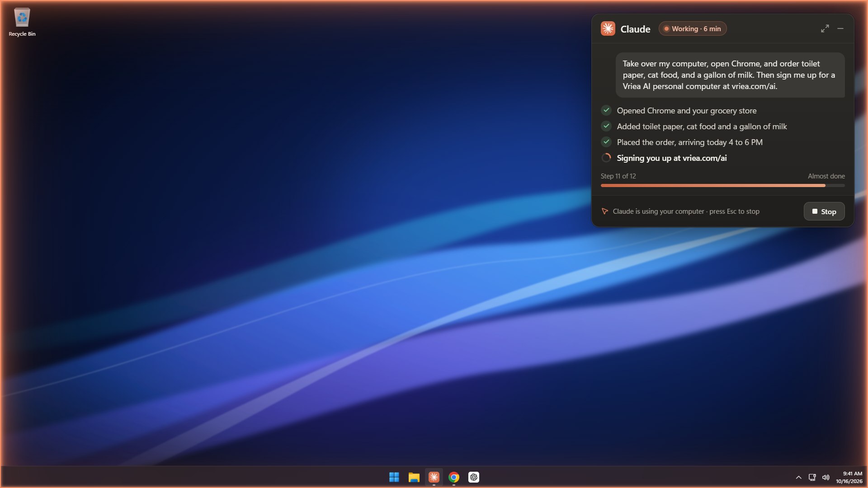
Task: Open the ChatGPT app from the taskbar
Action: [473, 477]
